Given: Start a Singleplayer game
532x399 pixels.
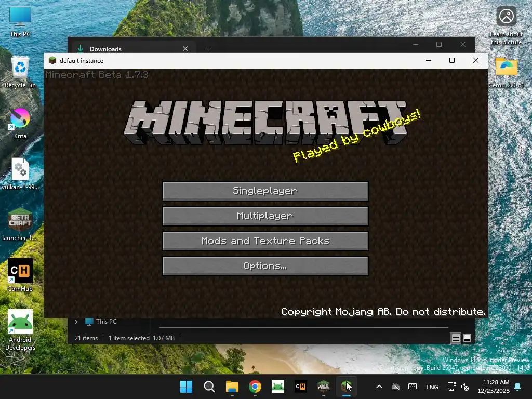Looking at the screenshot, I should (265, 191).
